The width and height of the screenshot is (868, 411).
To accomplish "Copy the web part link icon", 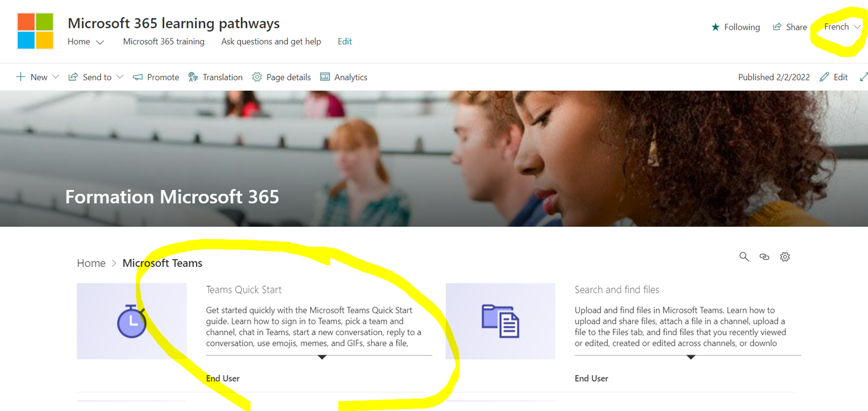I will (764, 257).
